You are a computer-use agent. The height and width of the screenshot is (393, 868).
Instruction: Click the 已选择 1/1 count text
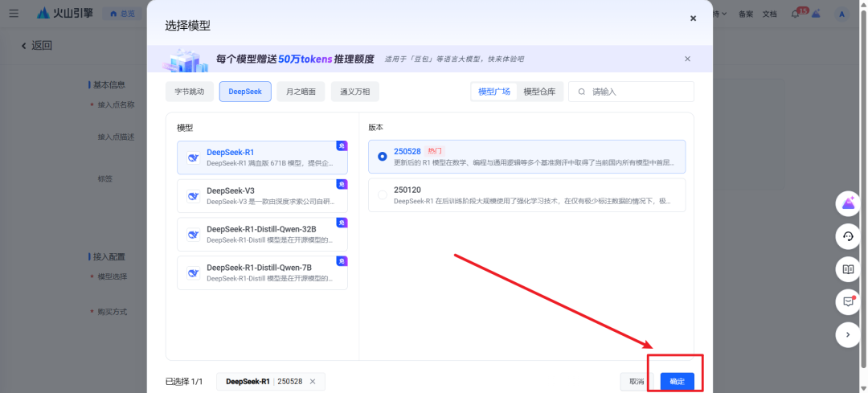click(184, 382)
